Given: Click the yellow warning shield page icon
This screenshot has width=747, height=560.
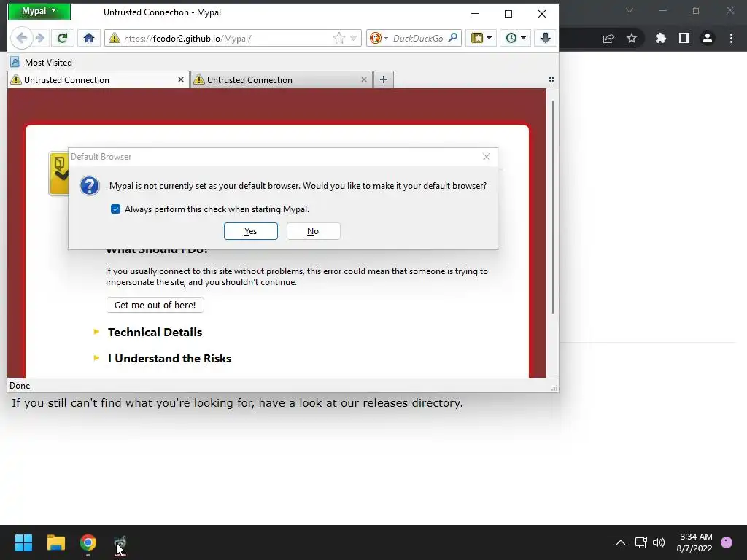Looking at the screenshot, I should (58, 174).
